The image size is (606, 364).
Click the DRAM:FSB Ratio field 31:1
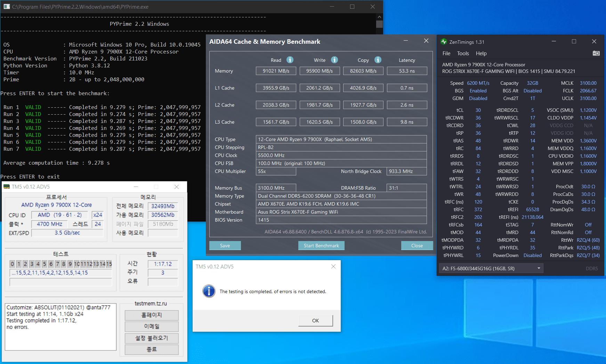click(407, 188)
